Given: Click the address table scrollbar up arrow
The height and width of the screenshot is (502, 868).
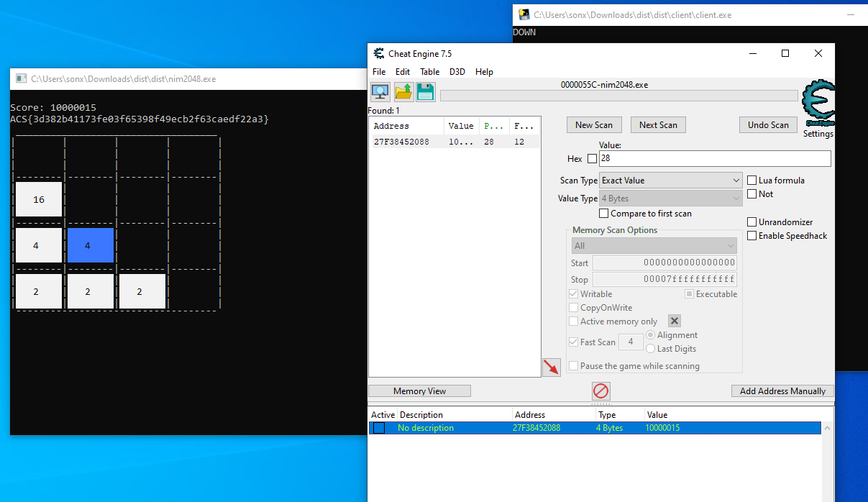Looking at the screenshot, I should coord(828,429).
